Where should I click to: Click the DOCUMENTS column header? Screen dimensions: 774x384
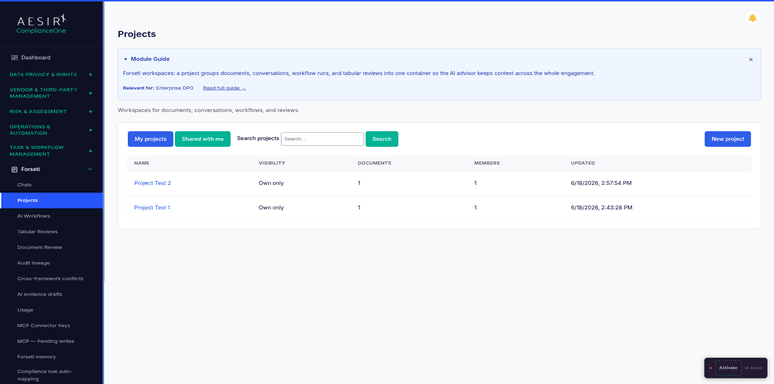375,163
